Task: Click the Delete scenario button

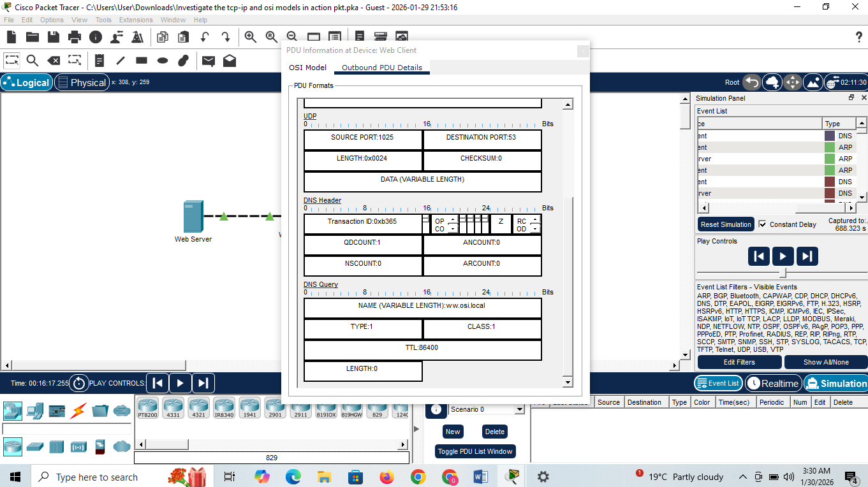Action: pyautogui.click(x=495, y=432)
